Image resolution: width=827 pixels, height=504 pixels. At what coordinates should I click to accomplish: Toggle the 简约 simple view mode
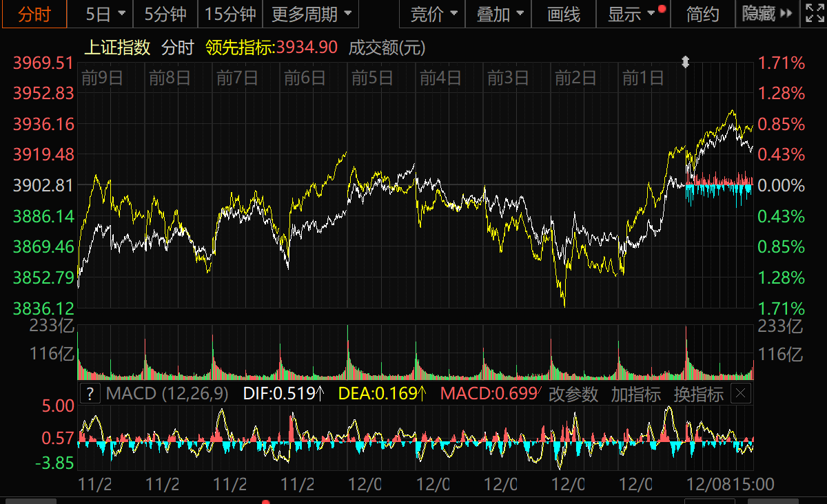[702, 14]
